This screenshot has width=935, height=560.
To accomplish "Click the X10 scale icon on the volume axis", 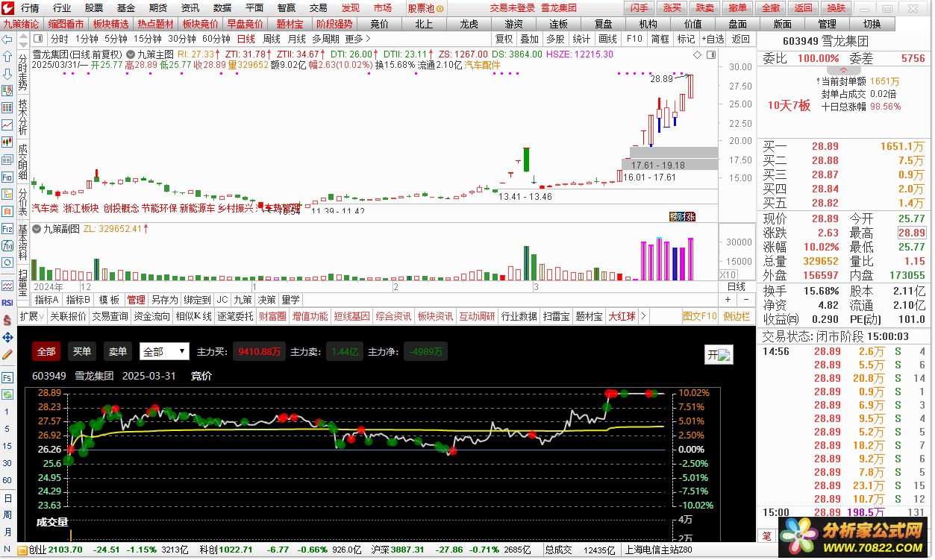I will click(727, 275).
